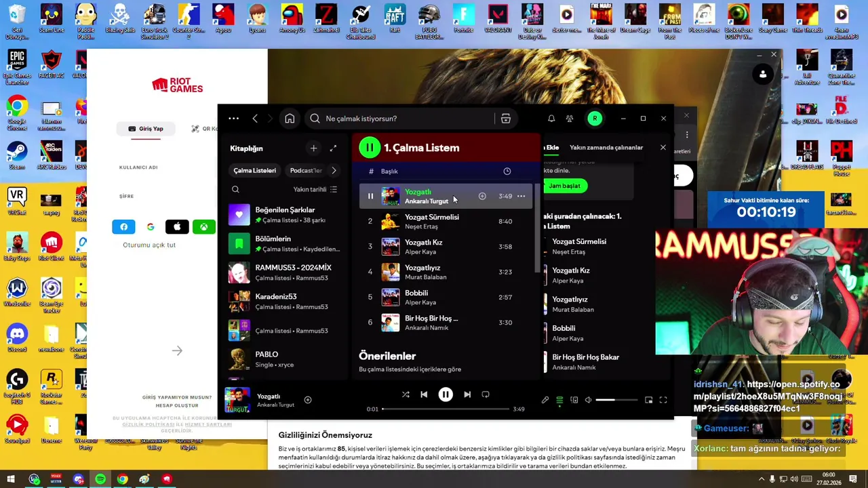Toggle the queue panel icon
Image resolution: width=868 pixels, height=488 pixels.
pos(559,400)
